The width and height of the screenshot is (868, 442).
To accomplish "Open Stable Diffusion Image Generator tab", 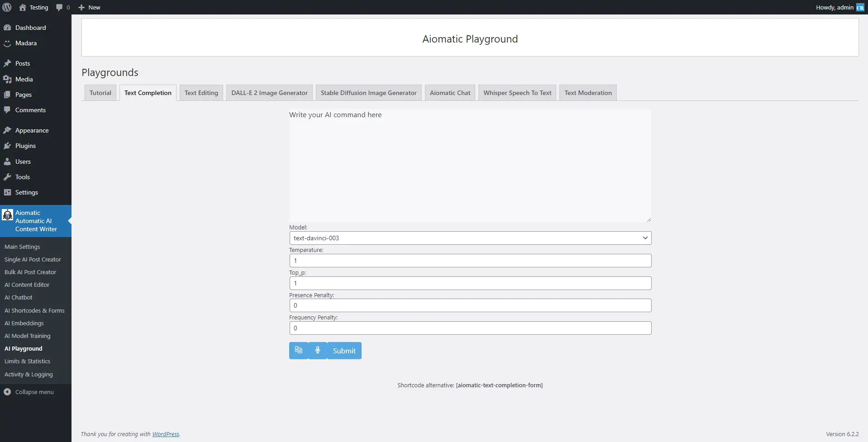I will pyautogui.click(x=369, y=93).
